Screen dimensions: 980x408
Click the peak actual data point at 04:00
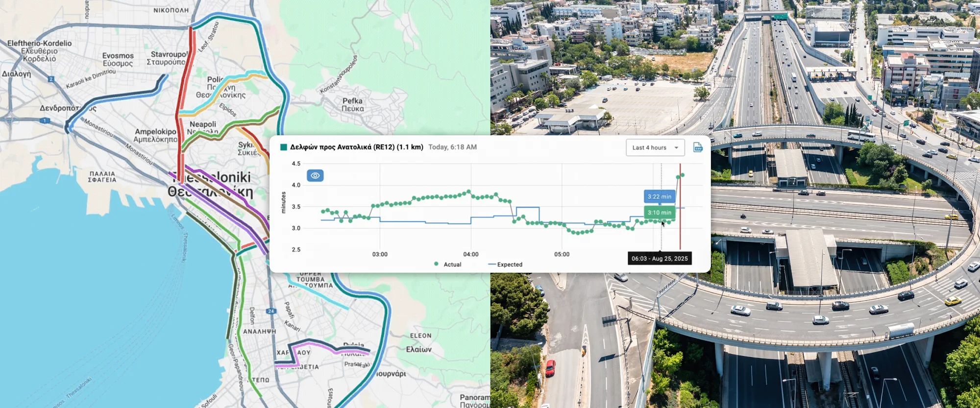tap(469, 192)
